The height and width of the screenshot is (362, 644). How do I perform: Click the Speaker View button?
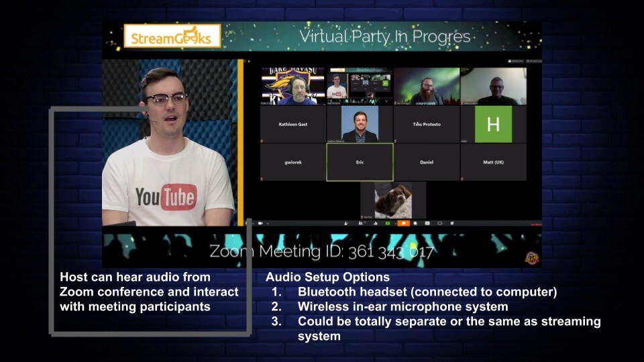tap(515, 61)
